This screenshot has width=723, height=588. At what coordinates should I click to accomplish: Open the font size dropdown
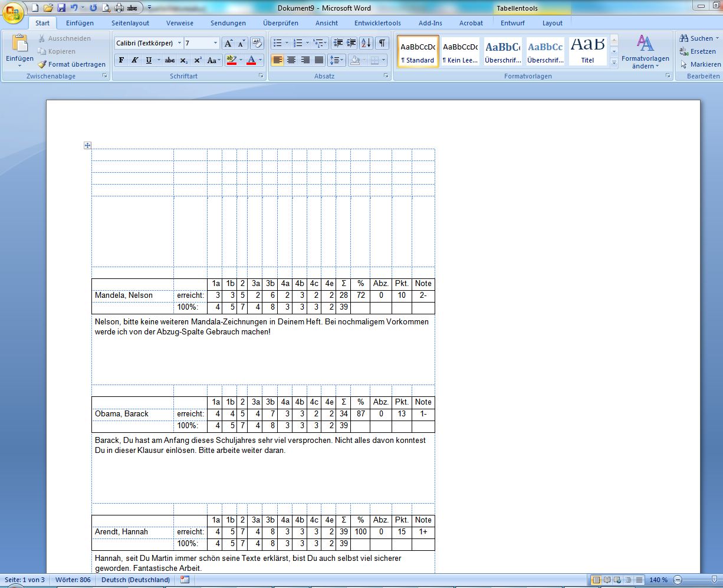tap(215, 43)
